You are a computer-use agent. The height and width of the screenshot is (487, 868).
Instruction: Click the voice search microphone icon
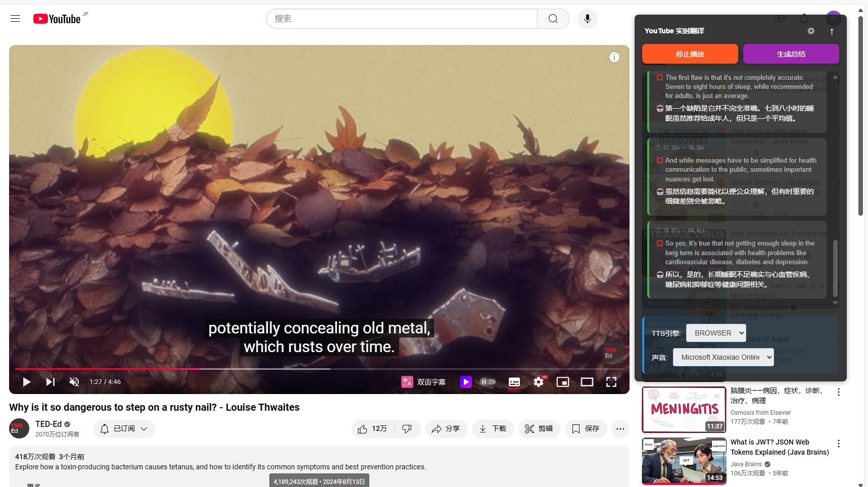587,19
